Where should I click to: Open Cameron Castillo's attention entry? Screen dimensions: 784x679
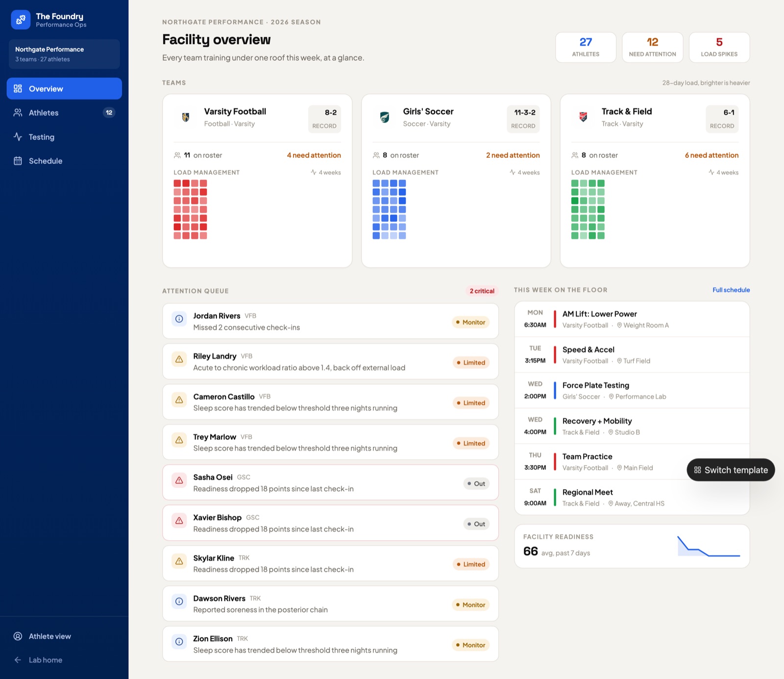pyautogui.click(x=330, y=402)
